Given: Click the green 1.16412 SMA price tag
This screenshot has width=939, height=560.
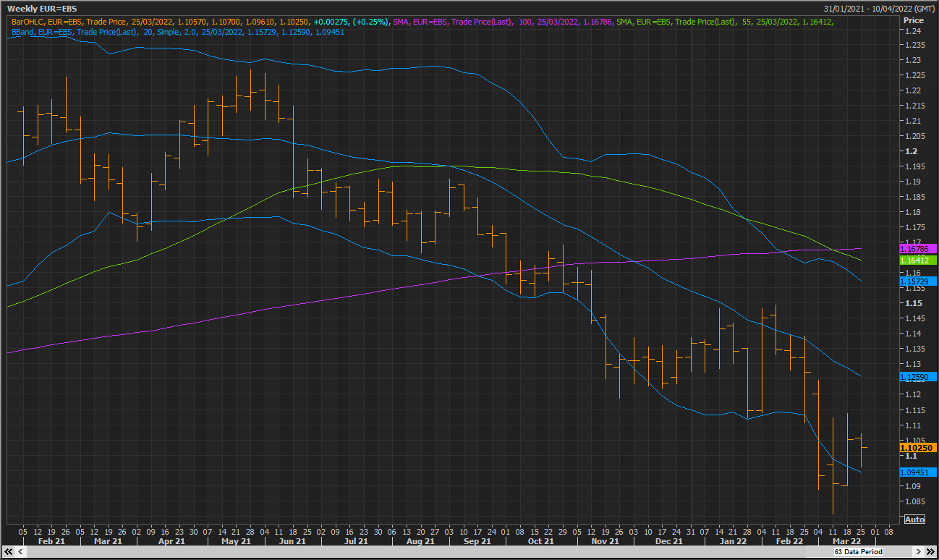Looking at the screenshot, I should click(917, 259).
